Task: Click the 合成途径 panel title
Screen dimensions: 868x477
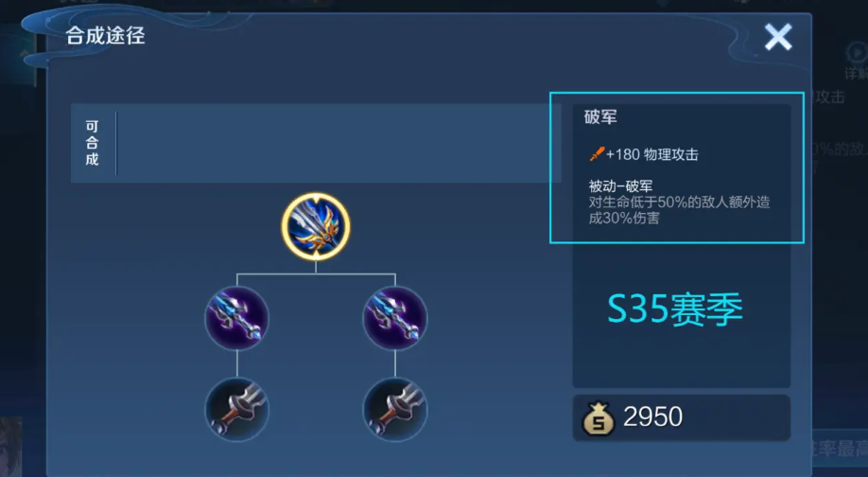Action: (105, 36)
